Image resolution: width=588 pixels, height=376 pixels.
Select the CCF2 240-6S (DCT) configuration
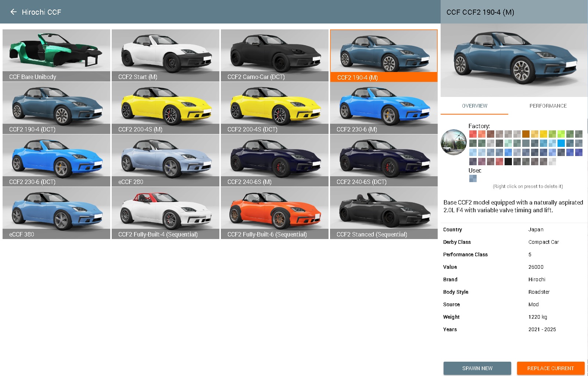[384, 160]
